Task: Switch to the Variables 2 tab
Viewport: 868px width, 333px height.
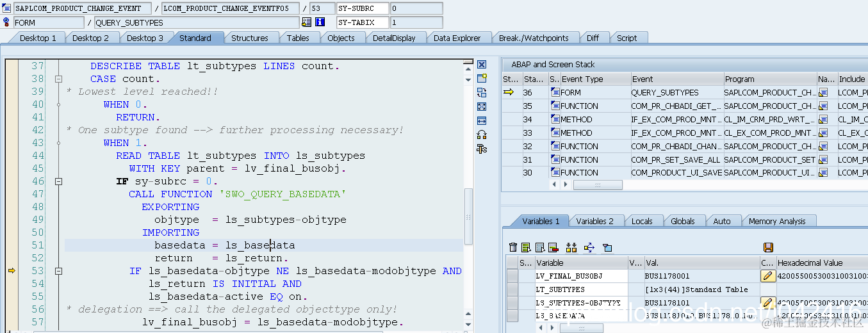Action: coord(594,221)
